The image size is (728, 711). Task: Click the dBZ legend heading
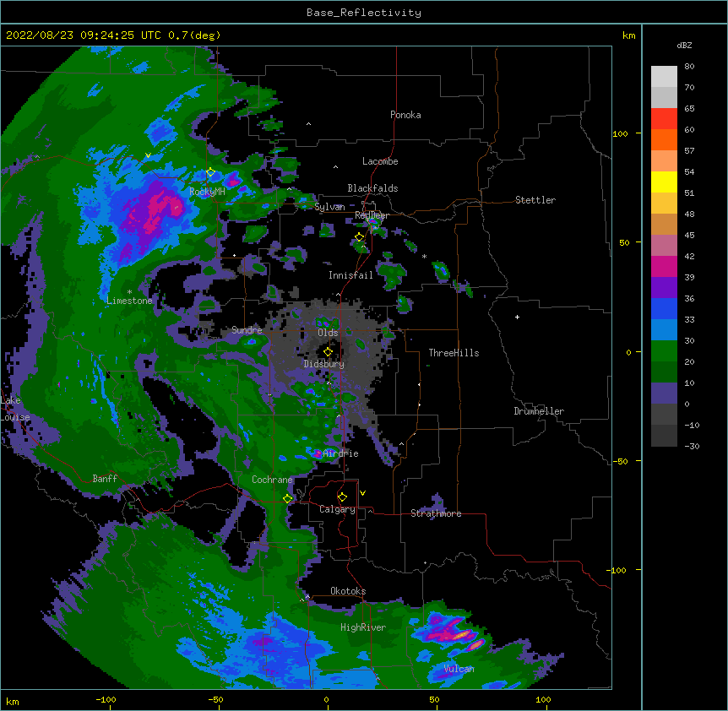(x=684, y=46)
